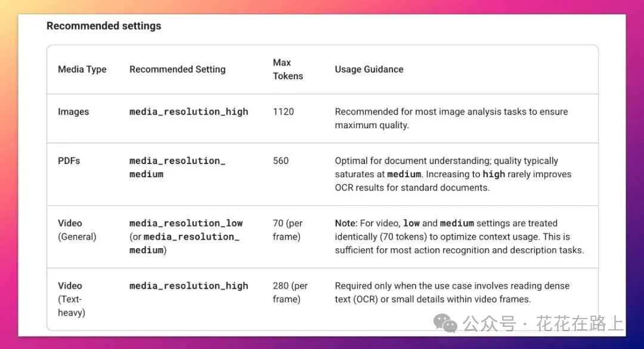
Task: Click the bold Note: label
Action: (x=346, y=223)
